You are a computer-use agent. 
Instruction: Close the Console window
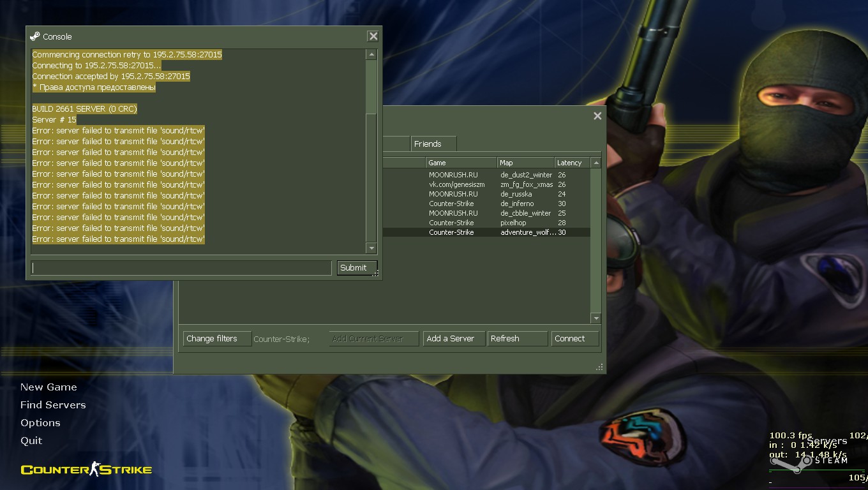pyautogui.click(x=373, y=36)
